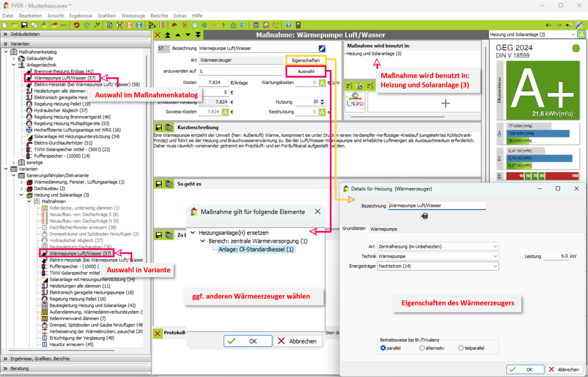Screen dimensions: 588x377
Task: Click the database icon in Details für Heizung
Action: tap(424, 216)
